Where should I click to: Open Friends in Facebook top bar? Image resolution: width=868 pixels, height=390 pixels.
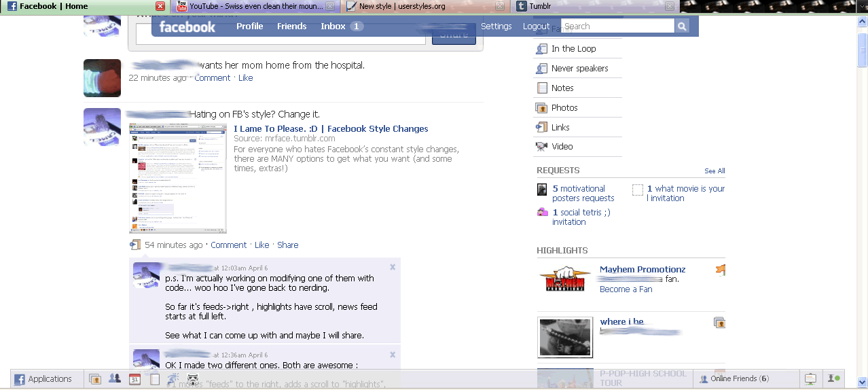291,26
